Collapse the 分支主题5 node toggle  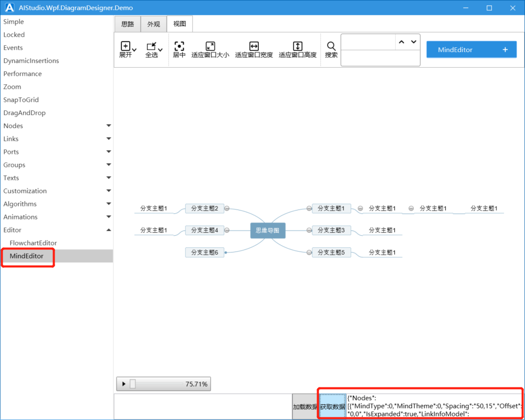[309, 253]
